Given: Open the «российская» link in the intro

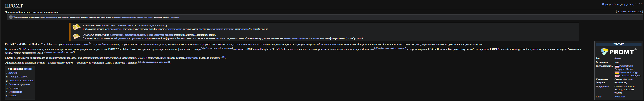Looking at the screenshot, I should (x=101, y=44).
